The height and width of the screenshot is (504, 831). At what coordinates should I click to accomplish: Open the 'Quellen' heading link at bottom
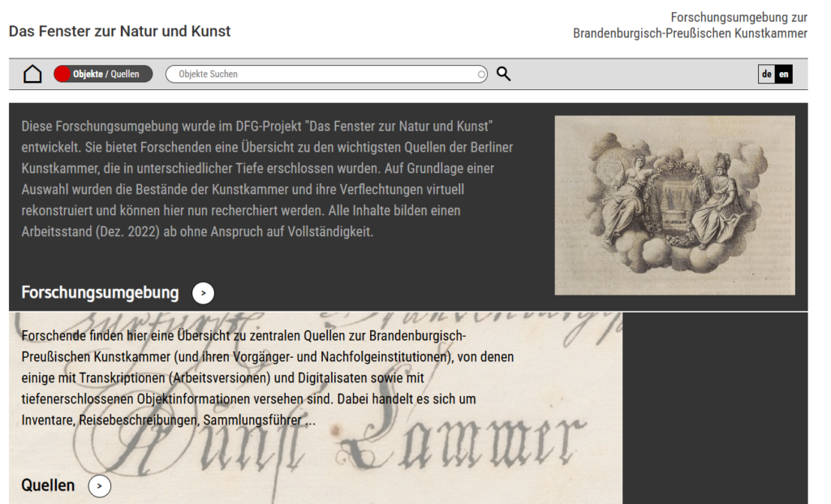(48, 486)
